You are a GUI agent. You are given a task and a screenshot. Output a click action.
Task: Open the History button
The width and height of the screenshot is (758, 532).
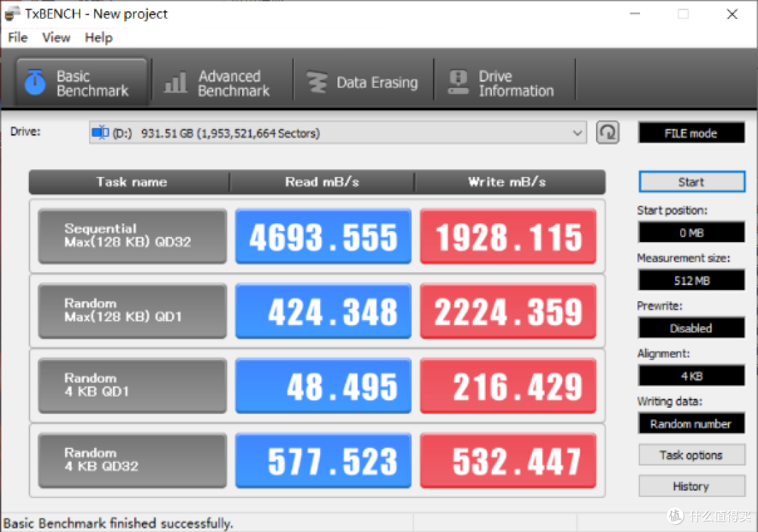[691, 486]
